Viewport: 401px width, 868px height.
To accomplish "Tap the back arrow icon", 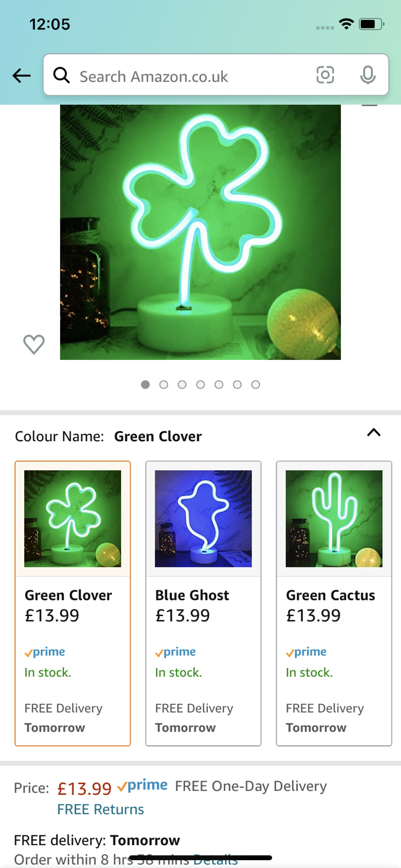I will tap(22, 75).
